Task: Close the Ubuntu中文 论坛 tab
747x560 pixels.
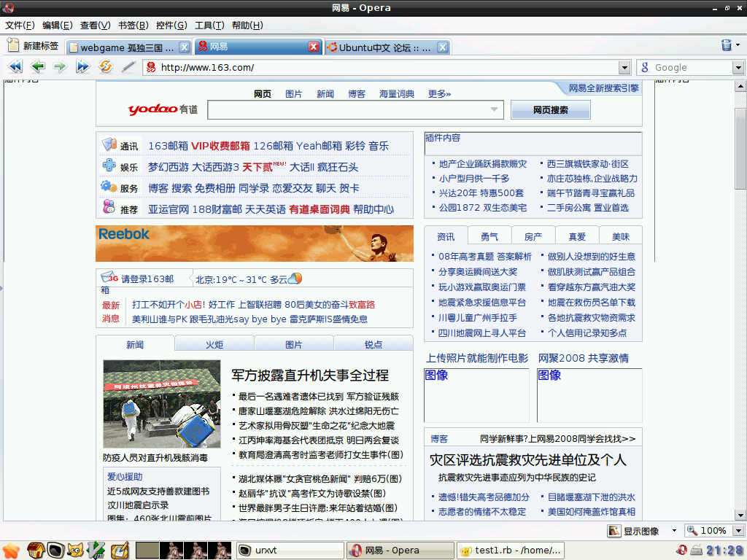Action: click(x=443, y=47)
